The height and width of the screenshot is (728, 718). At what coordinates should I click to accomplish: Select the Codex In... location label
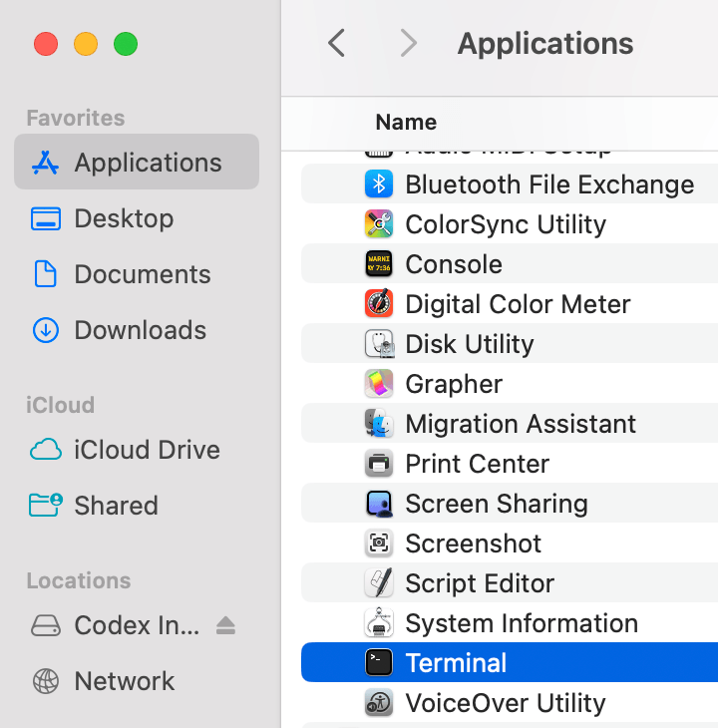137,625
